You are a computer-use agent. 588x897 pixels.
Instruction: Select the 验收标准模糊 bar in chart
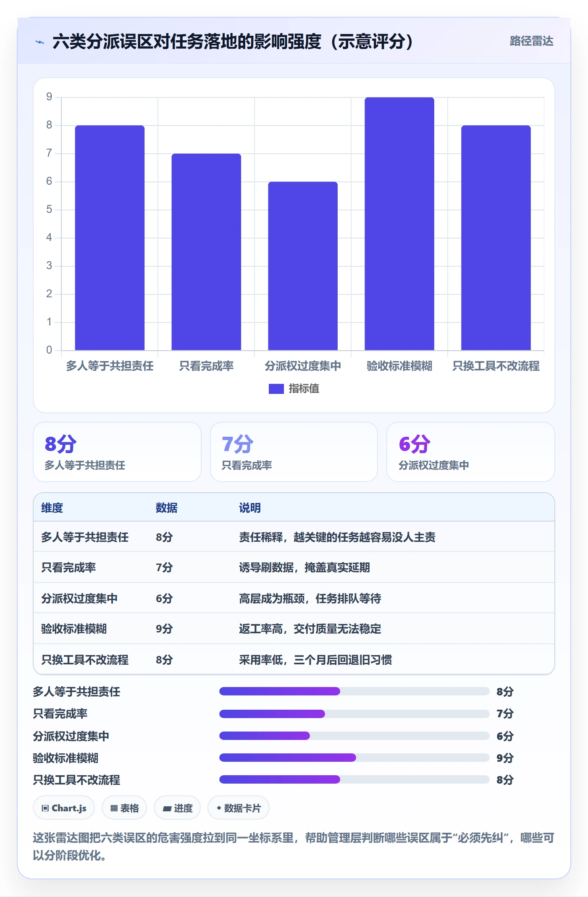(x=399, y=223)
